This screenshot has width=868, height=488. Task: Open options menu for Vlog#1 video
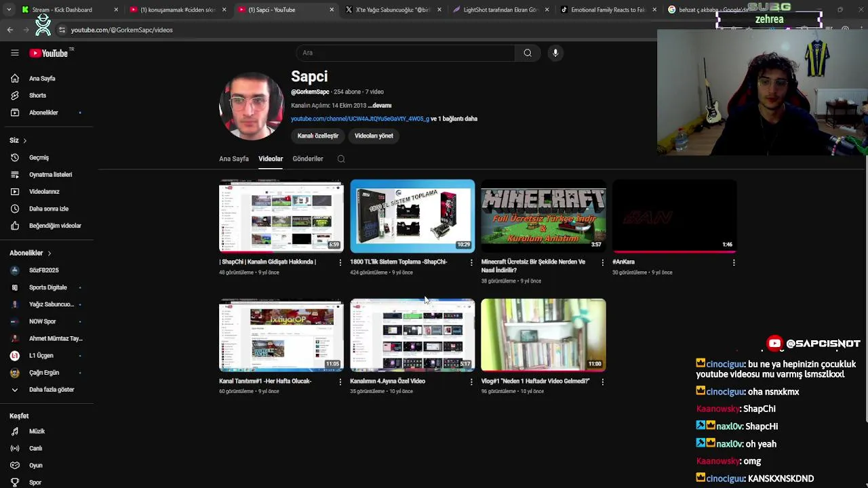(602, 382)
